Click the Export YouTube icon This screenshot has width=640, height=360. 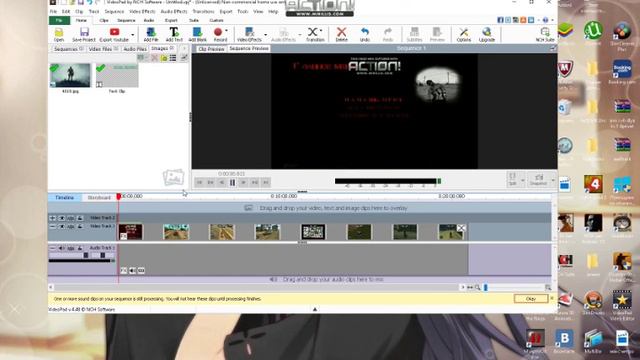tap(114, 34)
